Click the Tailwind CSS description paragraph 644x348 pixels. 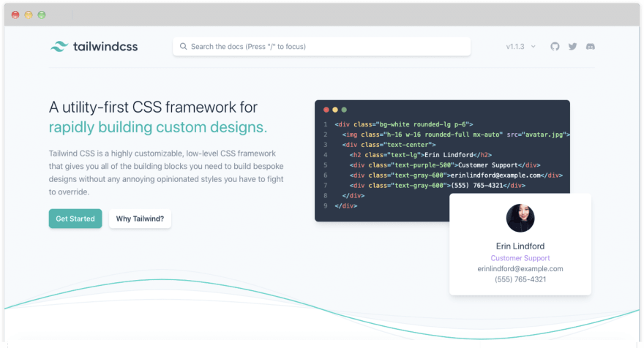[x=166, y=173]
